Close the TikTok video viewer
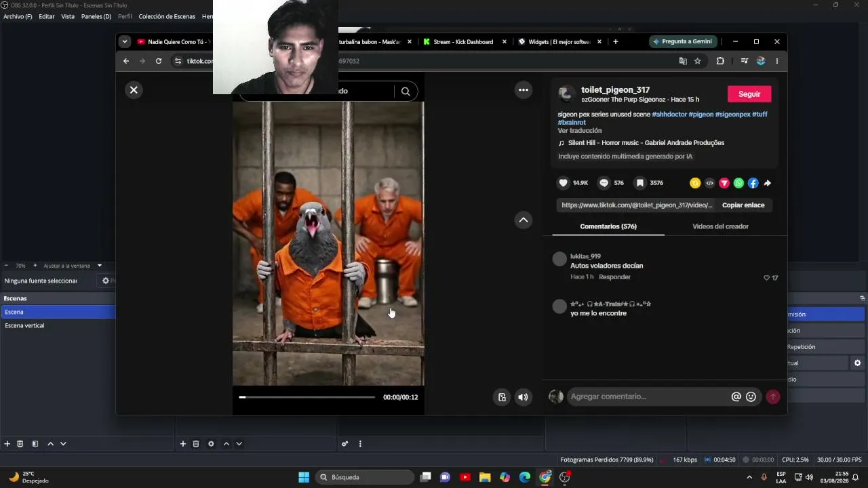Viewport: 868px width, 488px height. (134, 89)
